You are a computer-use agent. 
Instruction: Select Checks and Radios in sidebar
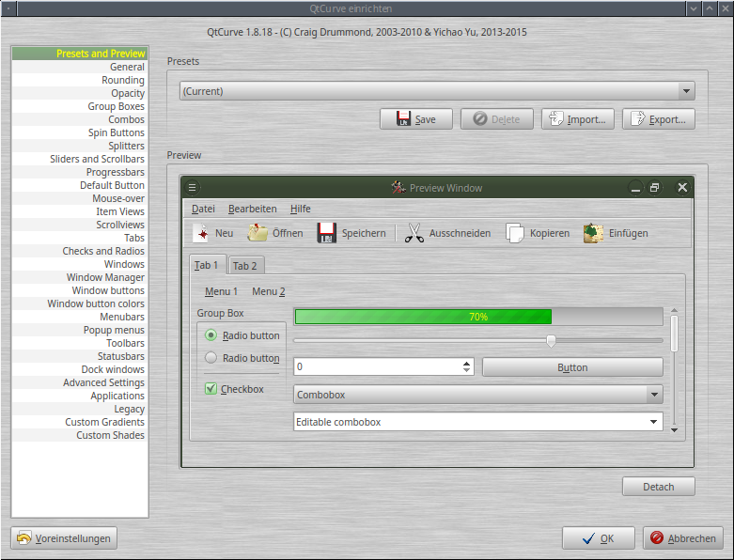[x=80, y=251]
